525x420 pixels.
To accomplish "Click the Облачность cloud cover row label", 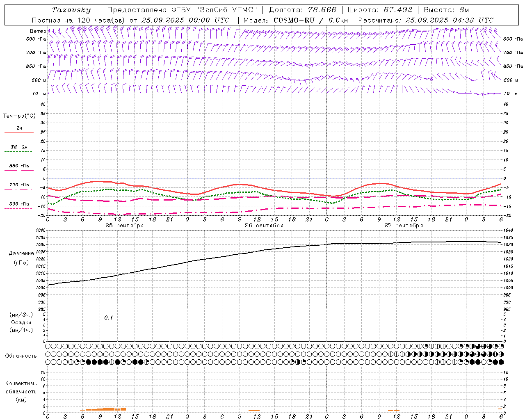I will point(21,356).
